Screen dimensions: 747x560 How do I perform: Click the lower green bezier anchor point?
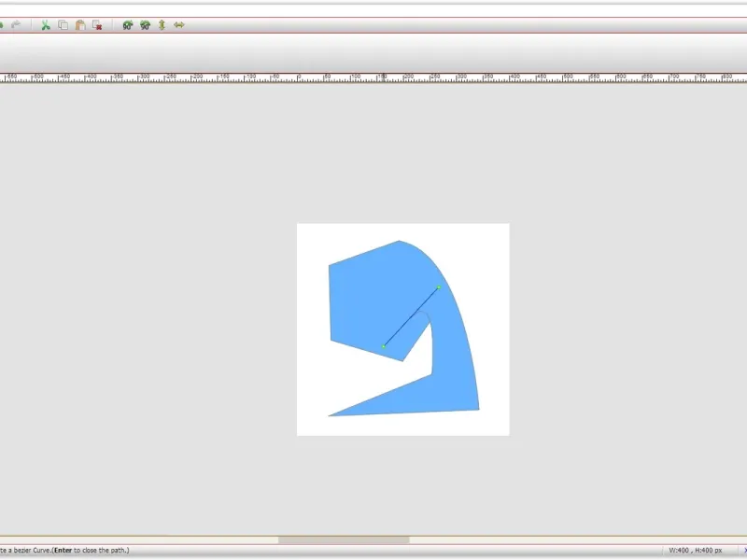(384, 346)
